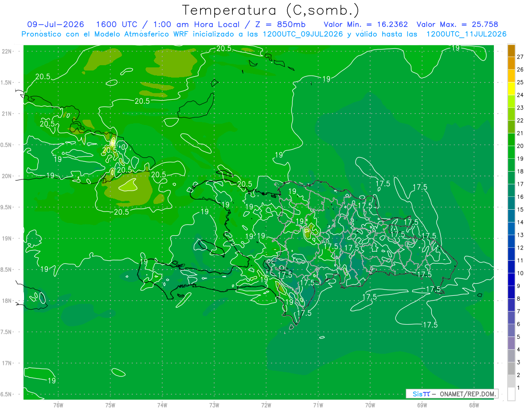Click the '15' value on the color legend
The height and width of the screenshot is (411, 532).
tap(520, 209)
